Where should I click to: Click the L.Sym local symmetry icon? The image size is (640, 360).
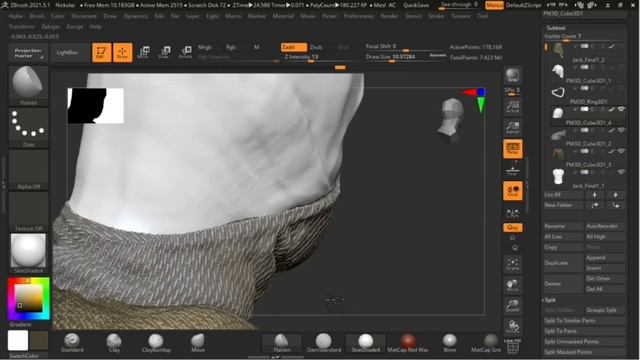coord(513,213)
